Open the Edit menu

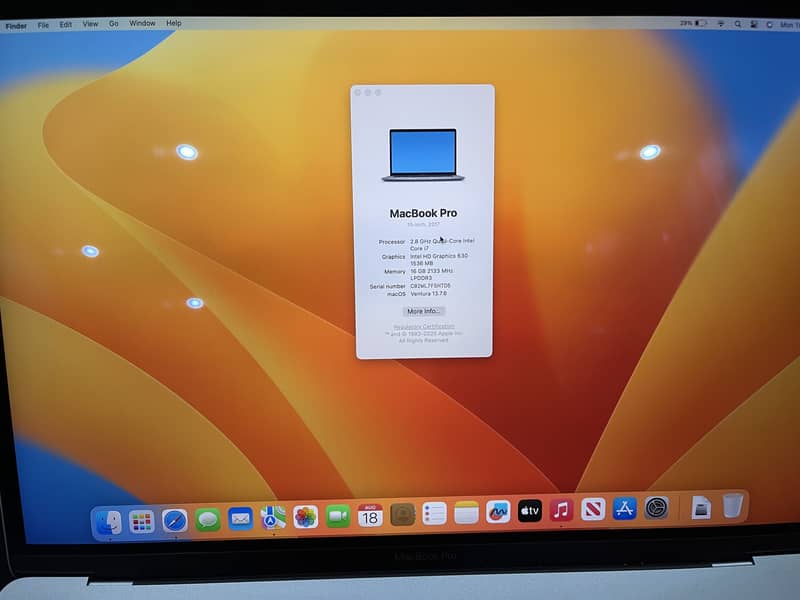pyautogui.click(x=65, y=24)
